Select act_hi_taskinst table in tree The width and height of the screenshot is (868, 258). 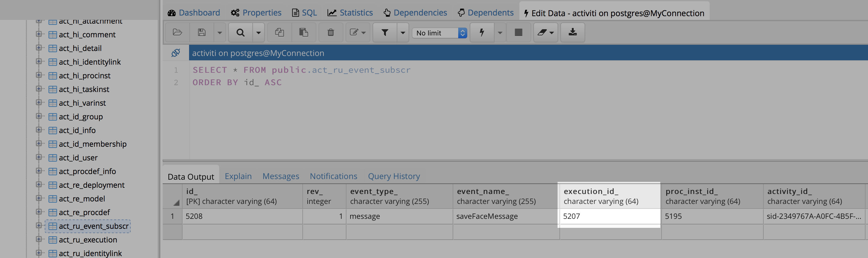84,90
